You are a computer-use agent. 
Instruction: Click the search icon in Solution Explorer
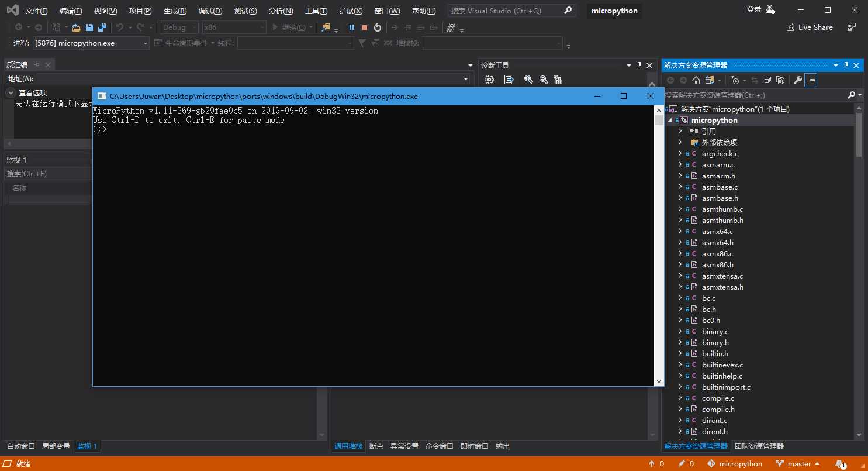click(x=851, y=95)
